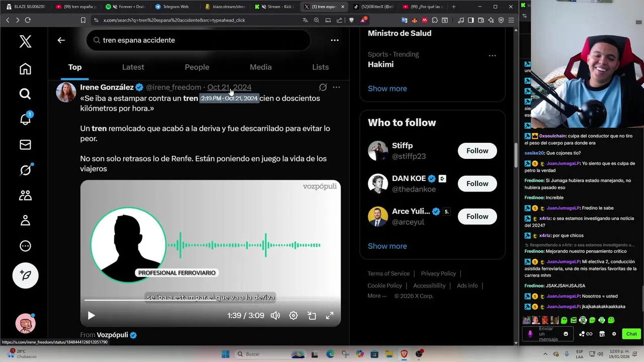Open Brave Rewards triangle icon
Image resolution: width=644 pixels, height=362 pixels.
363,20
